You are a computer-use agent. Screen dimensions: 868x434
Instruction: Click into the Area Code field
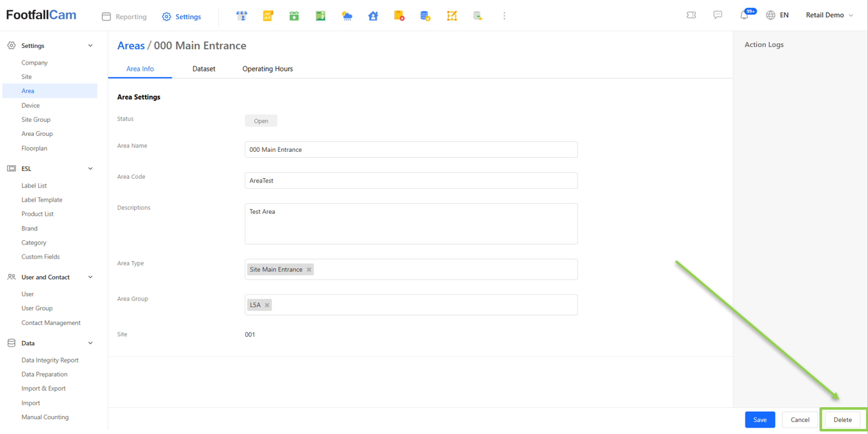click(411, 181)
